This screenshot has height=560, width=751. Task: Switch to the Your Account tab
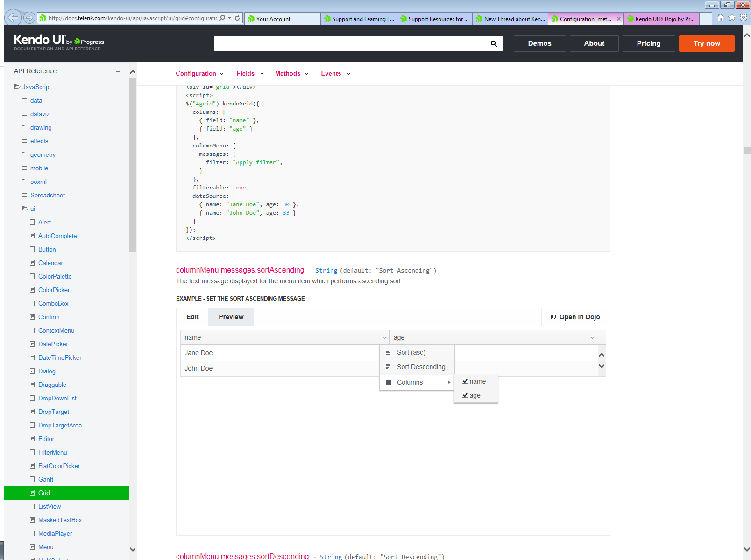coord(282,19)
